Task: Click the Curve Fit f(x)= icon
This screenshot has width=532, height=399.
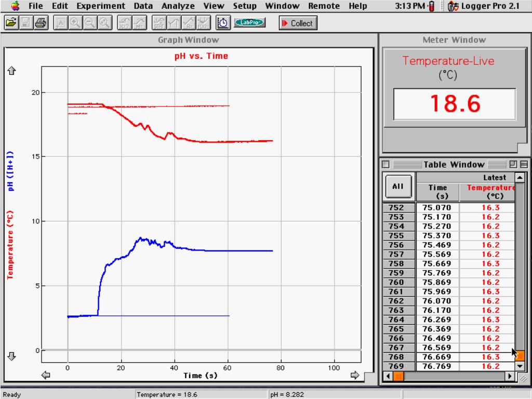Action: [x=203, y=23]
